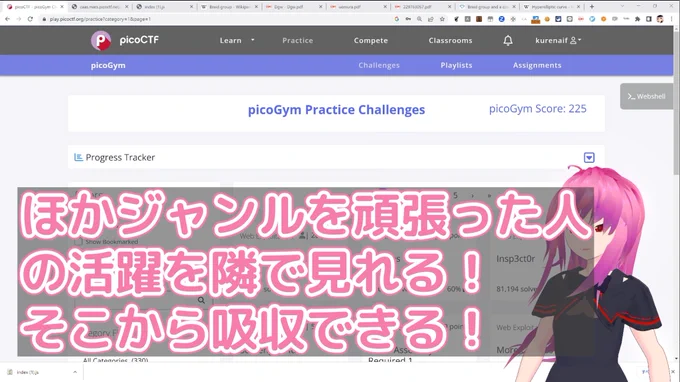This screenshot has height=382, width=680.
Task: Click the picoGym heading link
Action: tap(108, 65)
